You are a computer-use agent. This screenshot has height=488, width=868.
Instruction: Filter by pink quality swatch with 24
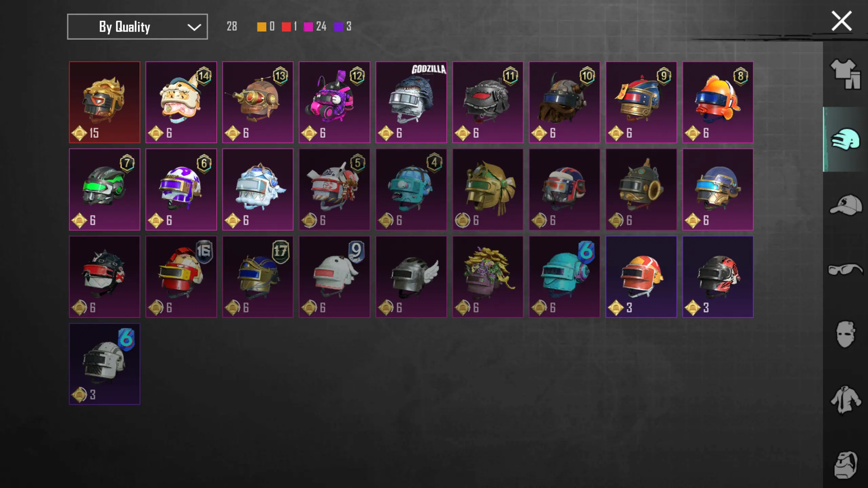(x=308, y=27)
